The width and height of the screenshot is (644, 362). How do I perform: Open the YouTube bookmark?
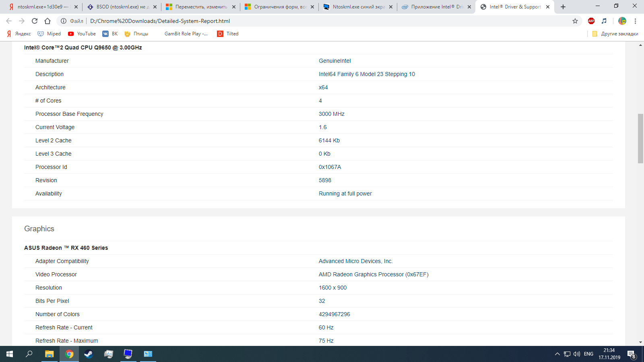click(x=82, y=34)
